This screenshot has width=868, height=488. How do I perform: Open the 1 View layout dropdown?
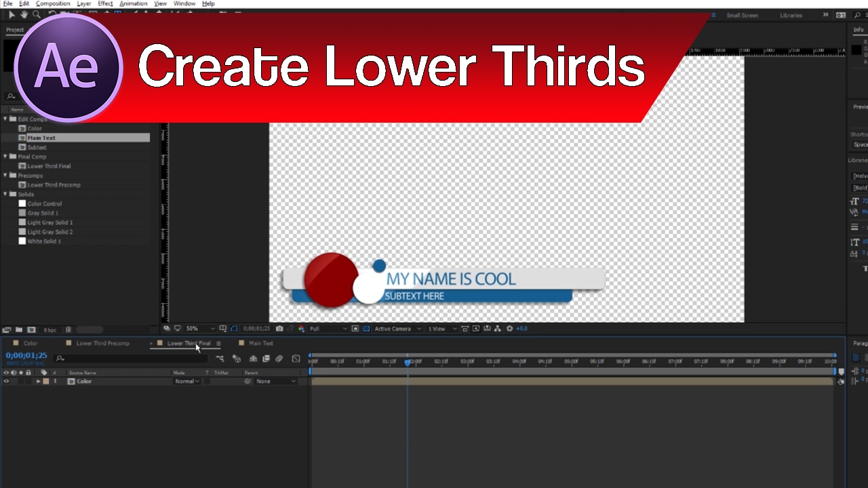click(441, 329)
